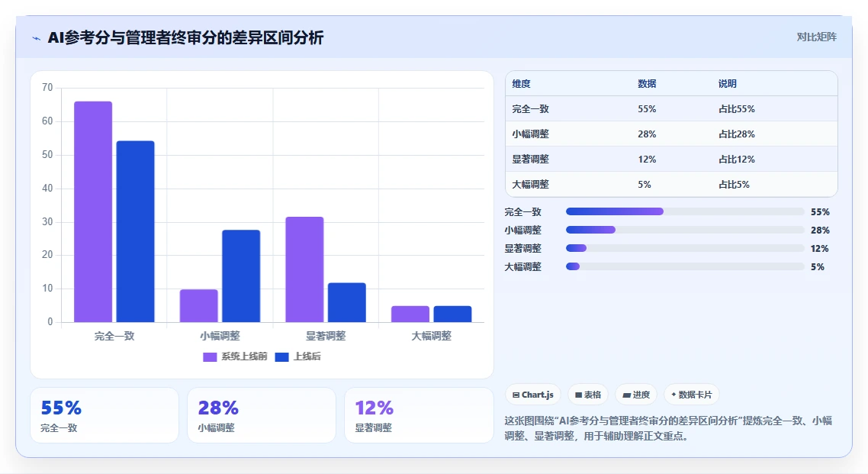
Task: Click the 12% 显著调整 stat card
Action: pyautogui.click(x=419, y=415)
